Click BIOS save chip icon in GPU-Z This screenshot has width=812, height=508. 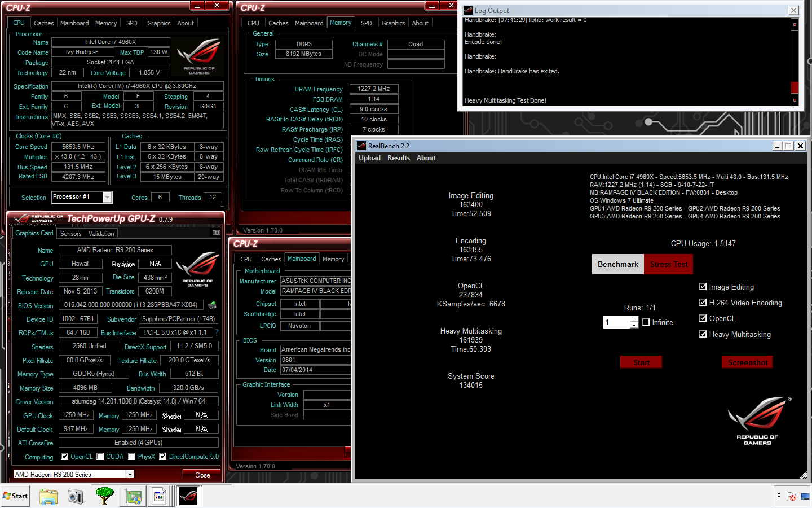212,305
